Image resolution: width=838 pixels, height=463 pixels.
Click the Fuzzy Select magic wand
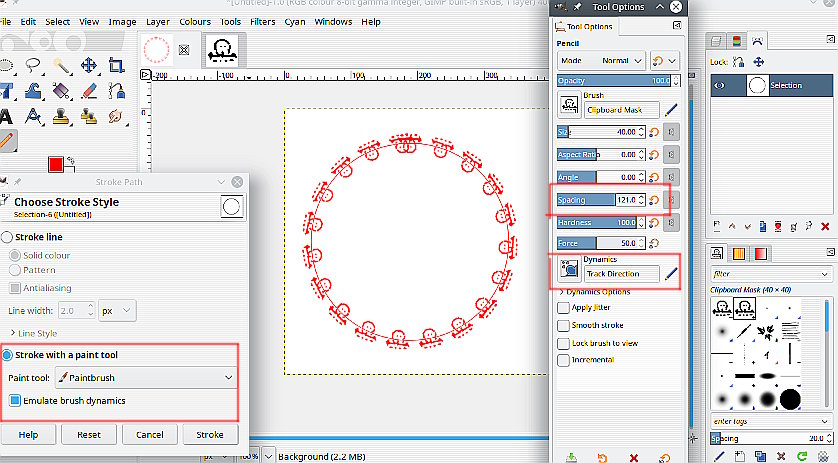(x=60, y=65)
